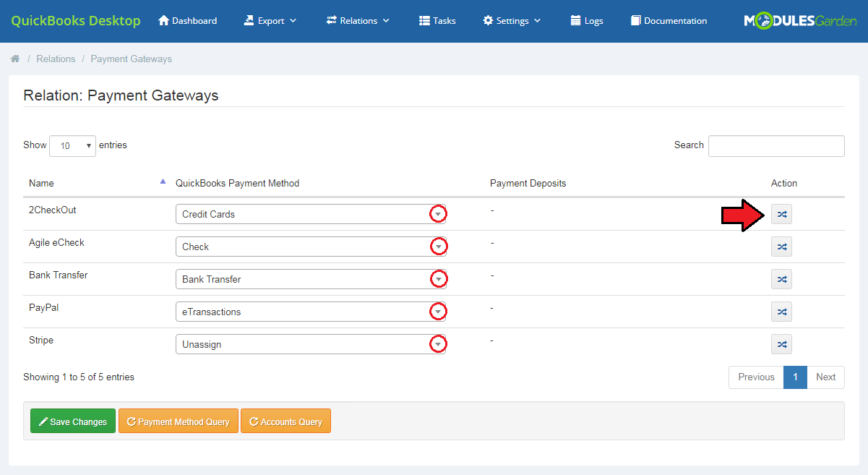Image resolution: width=868 pixels, height=475 pixels.
Task: Open the Tasks page
Action: (x=437, y=21)
